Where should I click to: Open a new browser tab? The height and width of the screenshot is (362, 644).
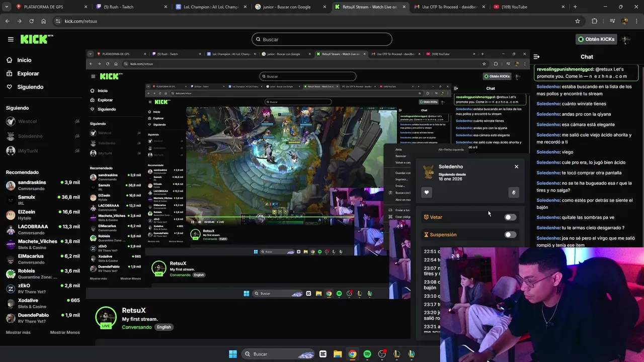[575, 7]
